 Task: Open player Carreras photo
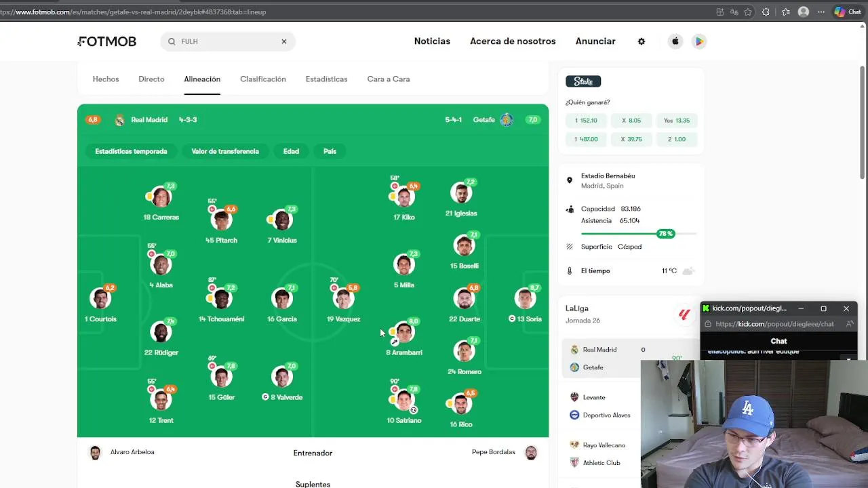(161, 197)
